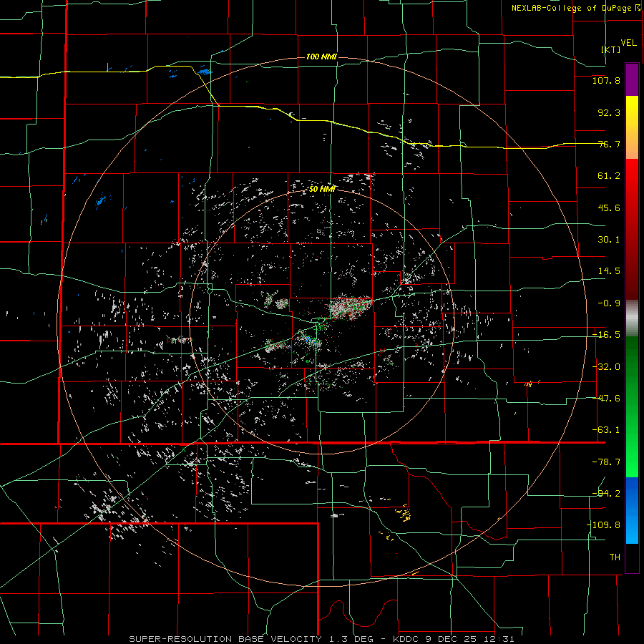Click the 50 NMI range ring label

[323, 189]
